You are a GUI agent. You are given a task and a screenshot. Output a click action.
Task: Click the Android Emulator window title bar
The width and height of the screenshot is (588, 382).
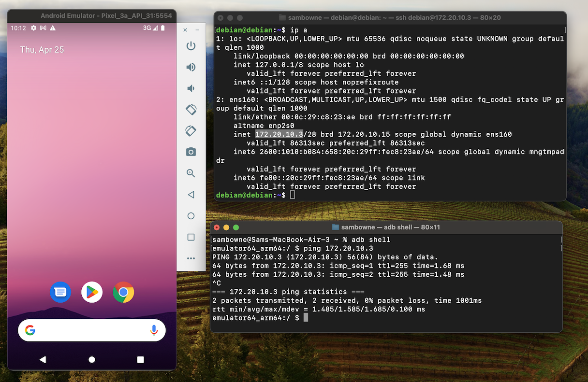pyautogui.click(x=92, y=15)
